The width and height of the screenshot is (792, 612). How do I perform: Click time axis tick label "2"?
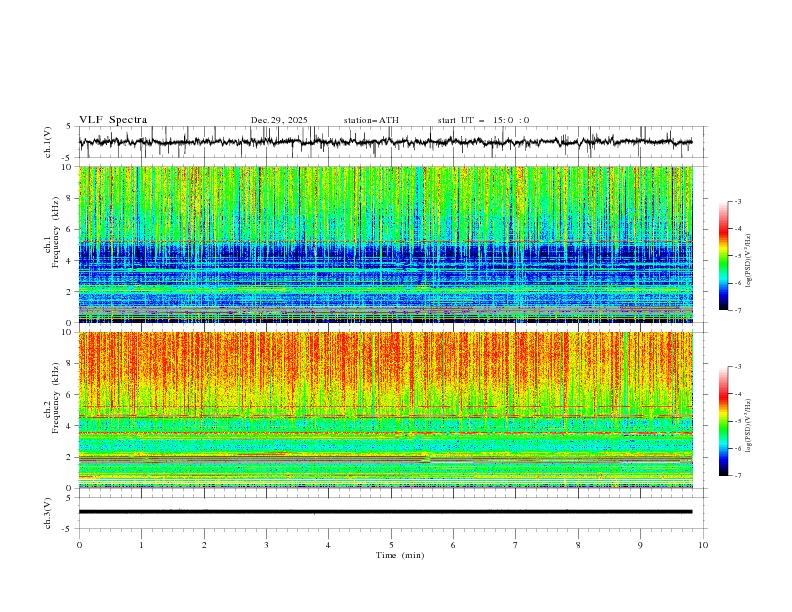pyautogui.click(x=204, y=545)
